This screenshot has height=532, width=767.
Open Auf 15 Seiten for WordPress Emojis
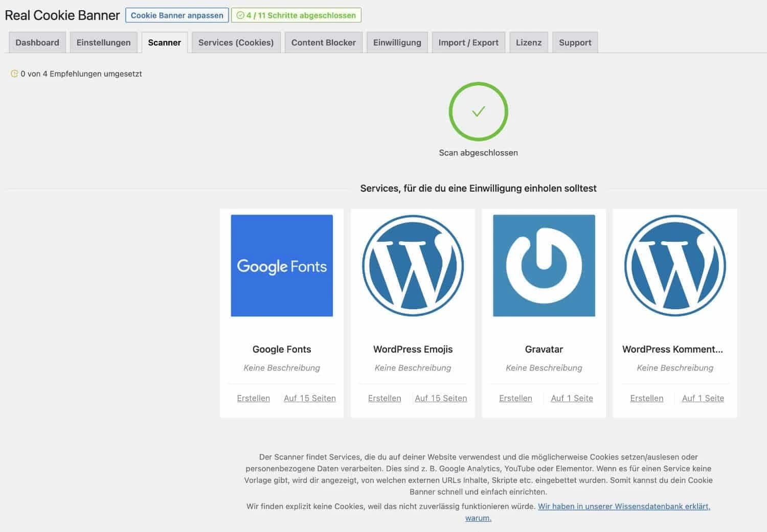point(441,398)
